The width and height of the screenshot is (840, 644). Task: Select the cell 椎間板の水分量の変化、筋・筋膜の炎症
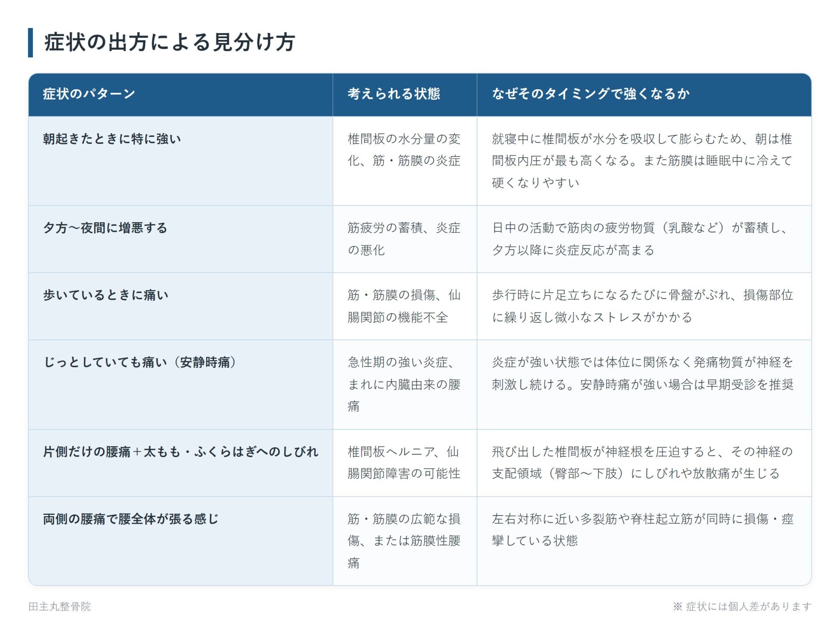(x=404, y=150)
